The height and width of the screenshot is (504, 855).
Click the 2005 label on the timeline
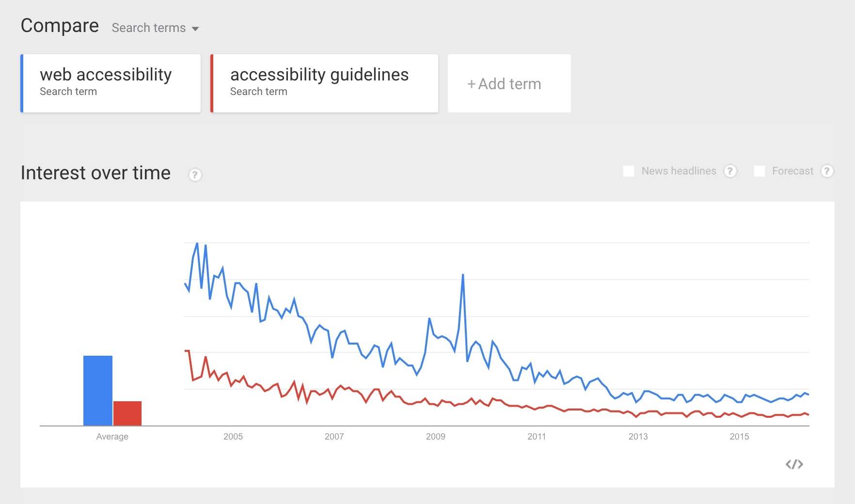pos(233,437)
